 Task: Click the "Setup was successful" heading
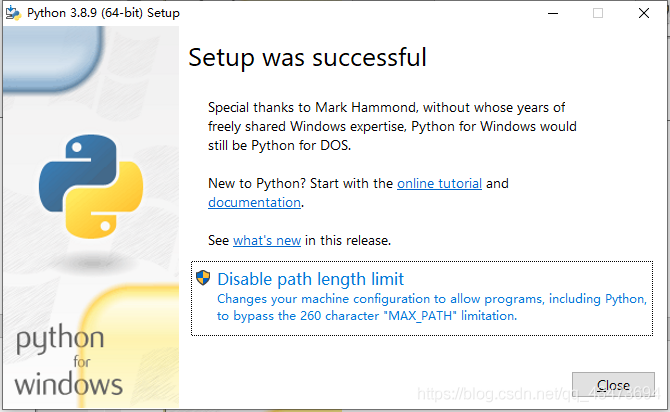tap(307, 57)
